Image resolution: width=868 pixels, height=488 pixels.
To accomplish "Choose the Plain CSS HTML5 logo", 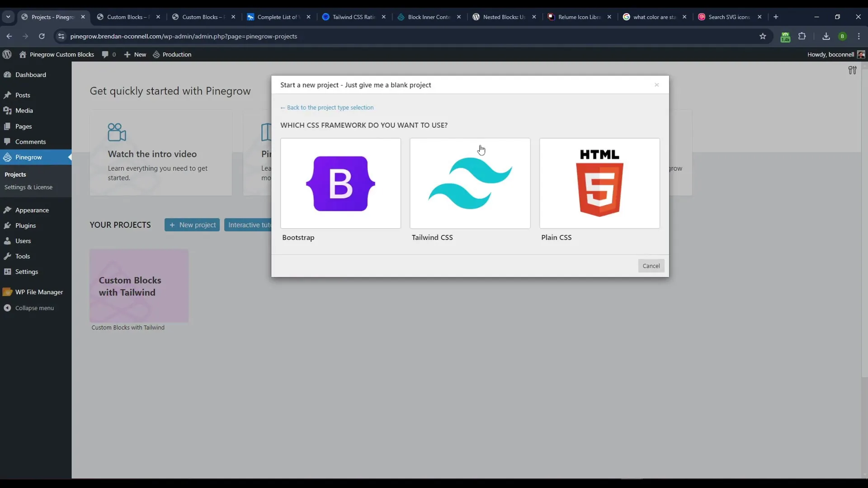I will [599, 183].
